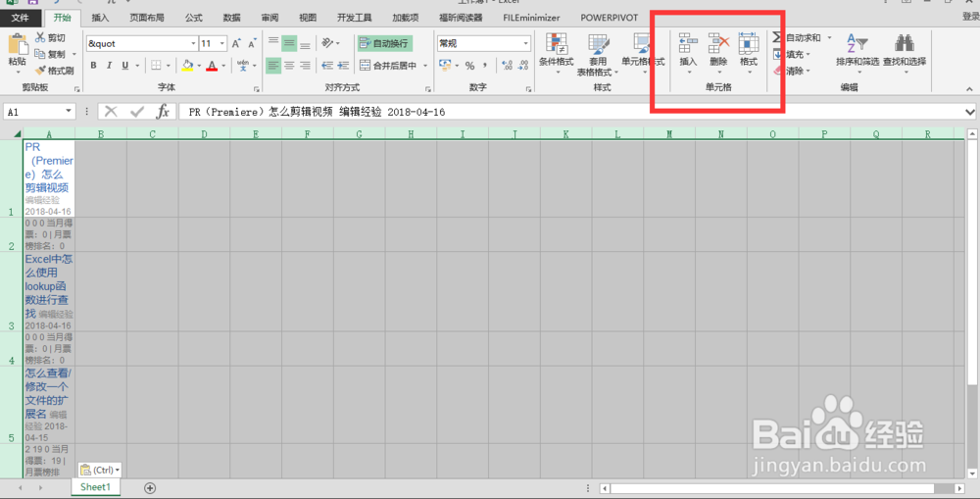Viewport: 980px width, 499px height.
Task: Increase font size with large A icon
Action: pos(236,43)
